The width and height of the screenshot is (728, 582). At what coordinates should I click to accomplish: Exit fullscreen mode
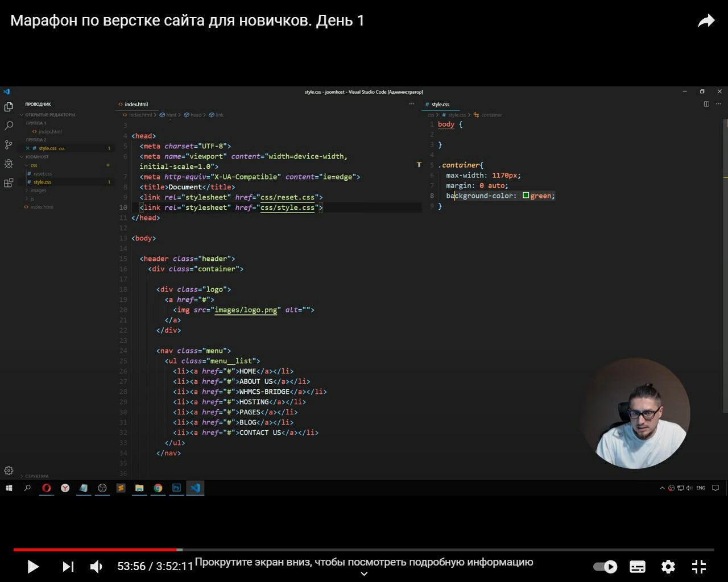(699, 566)
